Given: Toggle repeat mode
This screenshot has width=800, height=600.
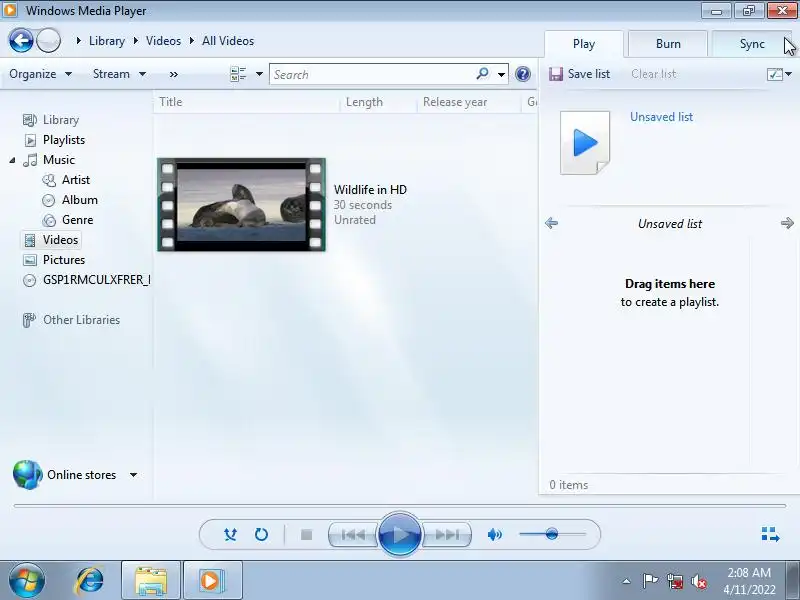Looking at the screenshot, I should tap(261, 535).
